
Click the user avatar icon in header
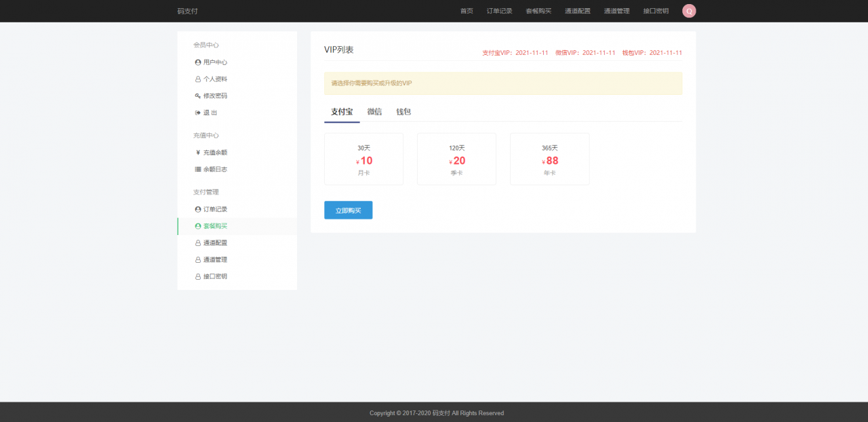pyautogui.click(x=689, y=11)
